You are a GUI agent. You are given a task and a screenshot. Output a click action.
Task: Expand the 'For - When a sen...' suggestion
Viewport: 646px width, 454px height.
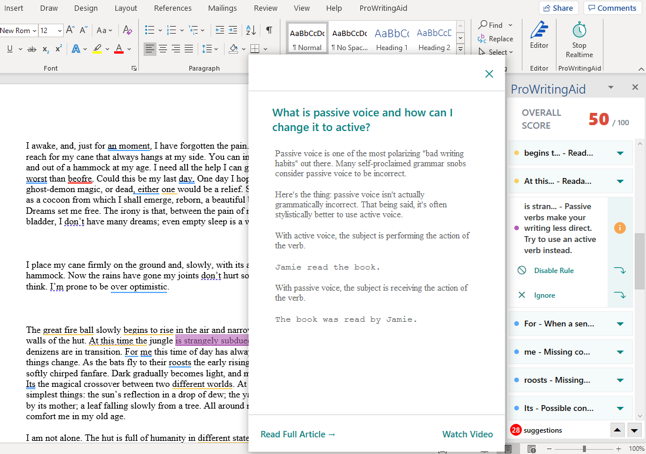620,324
